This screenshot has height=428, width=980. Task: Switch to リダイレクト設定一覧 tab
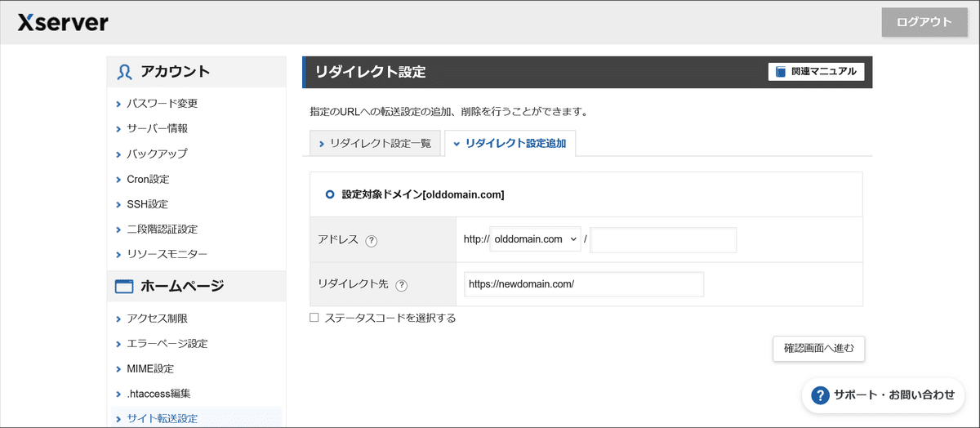click(375, 143)
